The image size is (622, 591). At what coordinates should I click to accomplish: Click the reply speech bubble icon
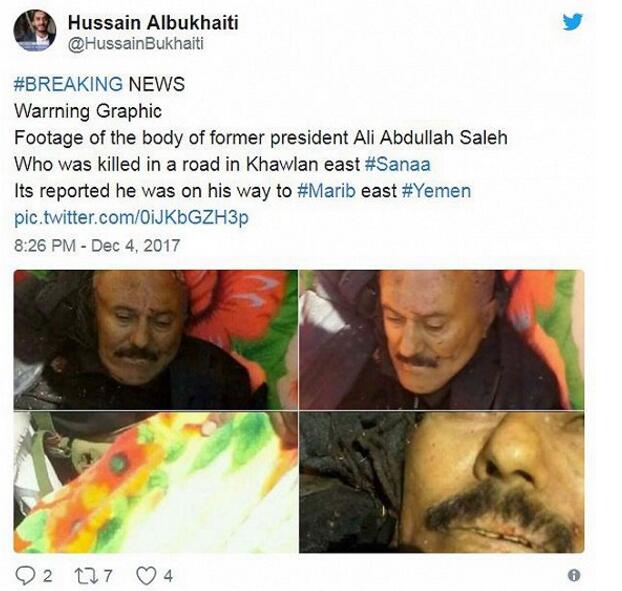(25, 576)
